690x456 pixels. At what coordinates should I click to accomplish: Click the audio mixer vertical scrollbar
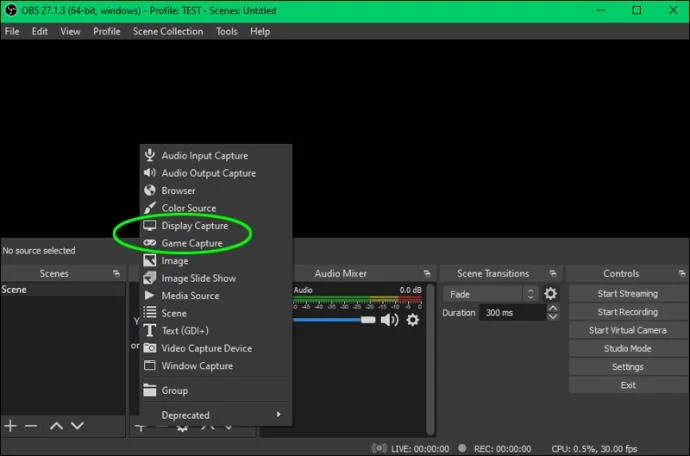click(430, 359)
